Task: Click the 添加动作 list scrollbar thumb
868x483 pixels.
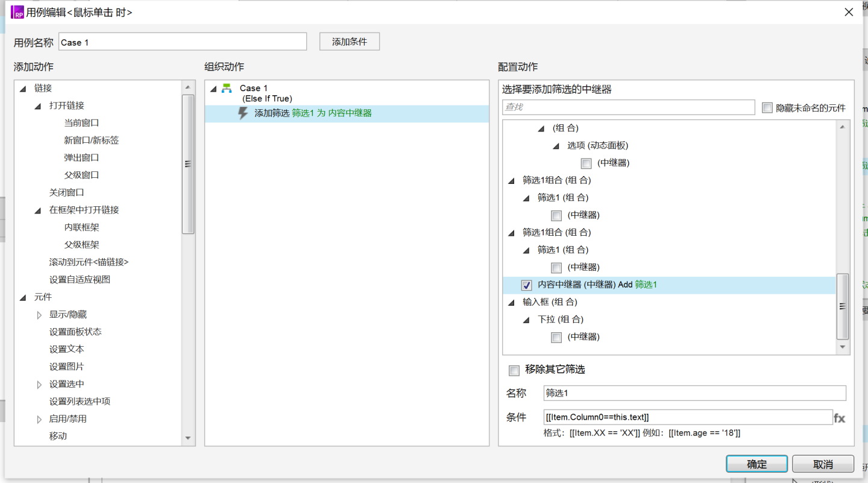Action: [x=187, y=164]
